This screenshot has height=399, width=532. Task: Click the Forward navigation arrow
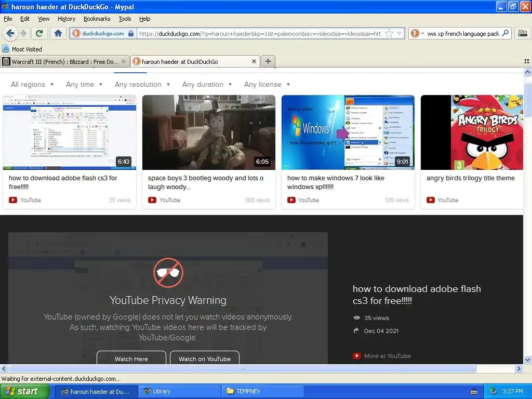pos(23,33)
